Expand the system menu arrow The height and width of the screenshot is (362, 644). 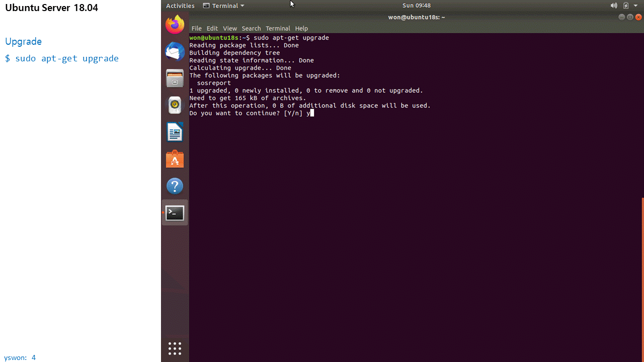click(x=636, y=6)
